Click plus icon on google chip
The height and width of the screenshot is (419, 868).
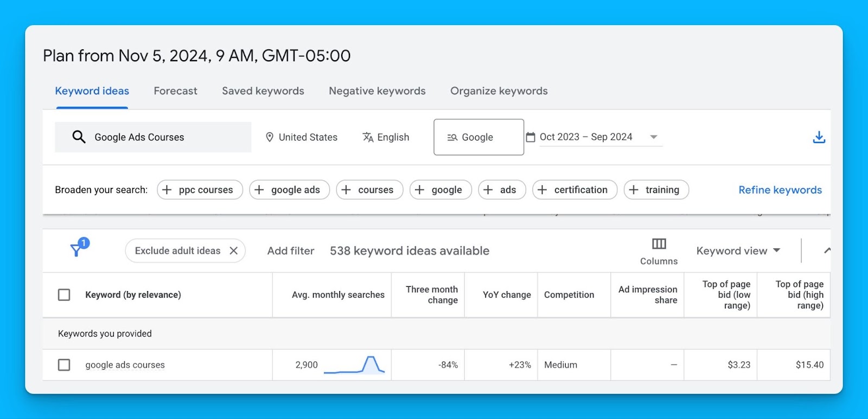point(419,190)
